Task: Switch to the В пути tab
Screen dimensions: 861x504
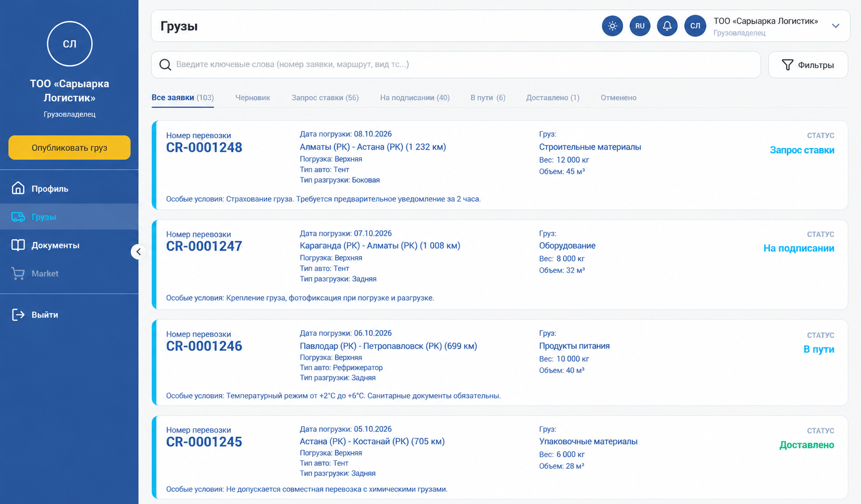Action: pyautogui.click(x=488, y=98)
